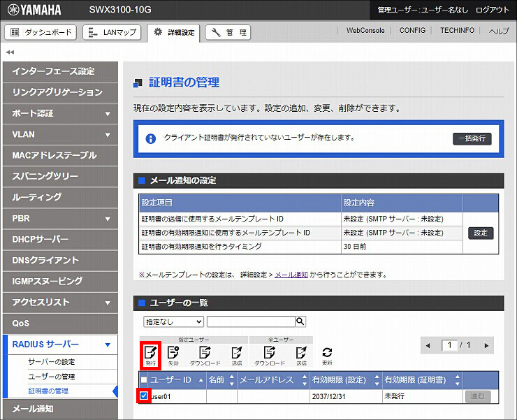Click the 設定 button for mail notification
517x420 pixels.
[x=481, y=233]
